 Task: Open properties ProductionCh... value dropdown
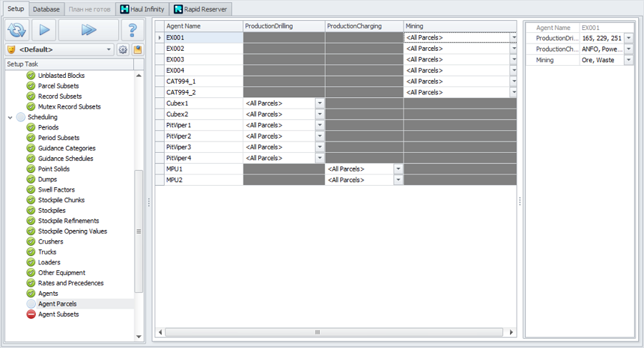click(x=629, y=49)
